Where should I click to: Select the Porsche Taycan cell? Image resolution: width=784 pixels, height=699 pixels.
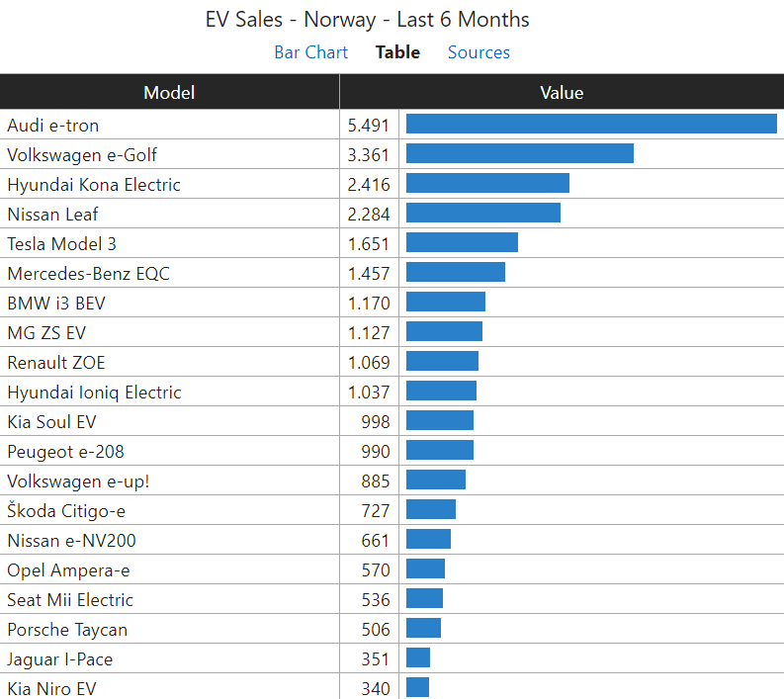click(x=169, y=629)
